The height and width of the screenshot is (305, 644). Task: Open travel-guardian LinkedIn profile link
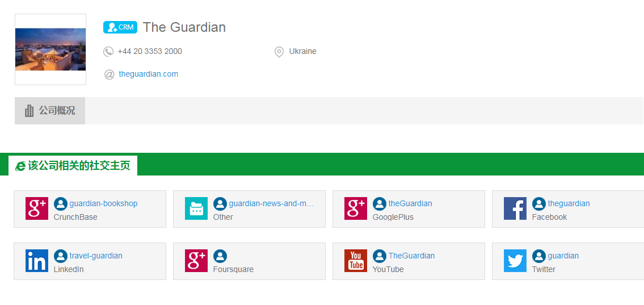click(x=96, y=256)
